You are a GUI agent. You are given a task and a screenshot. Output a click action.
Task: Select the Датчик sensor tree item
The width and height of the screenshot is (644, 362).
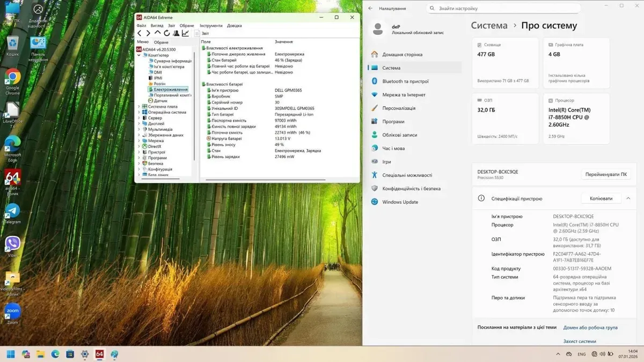160,101
